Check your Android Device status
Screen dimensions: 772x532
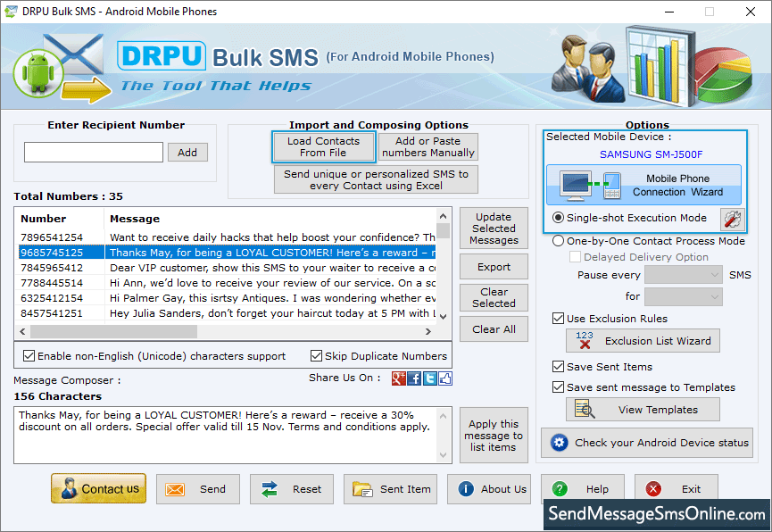point(647,443)
